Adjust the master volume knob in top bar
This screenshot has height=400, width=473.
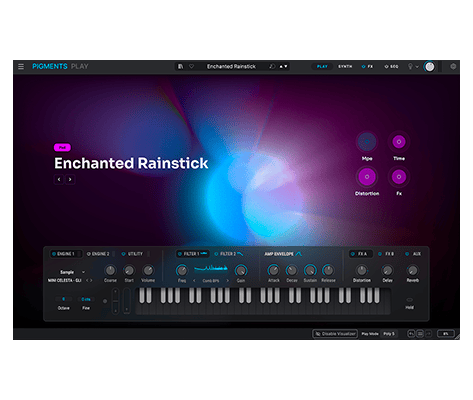point(430,67)
